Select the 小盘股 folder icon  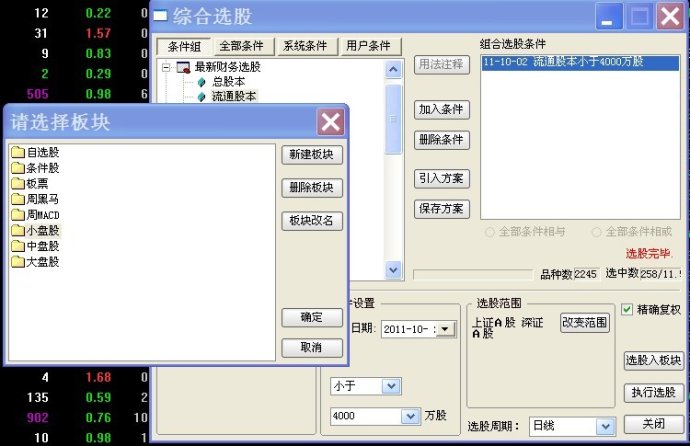point(18,230)
